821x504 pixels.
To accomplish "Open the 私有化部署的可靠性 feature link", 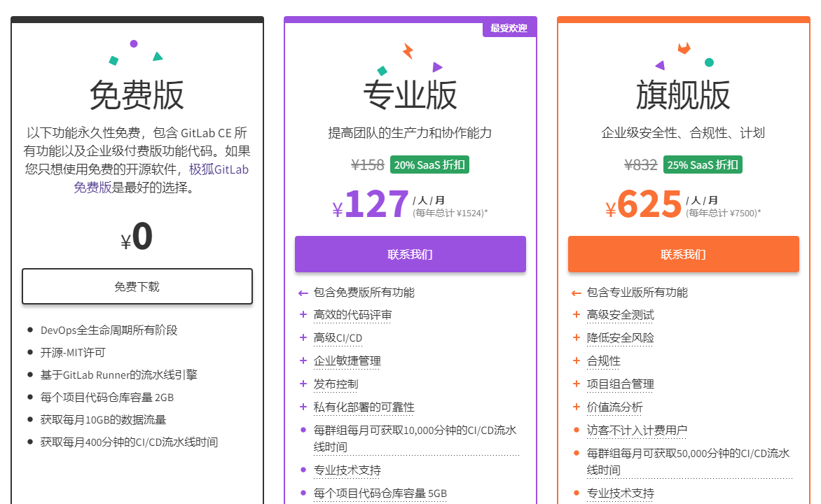I will [364, 407].
